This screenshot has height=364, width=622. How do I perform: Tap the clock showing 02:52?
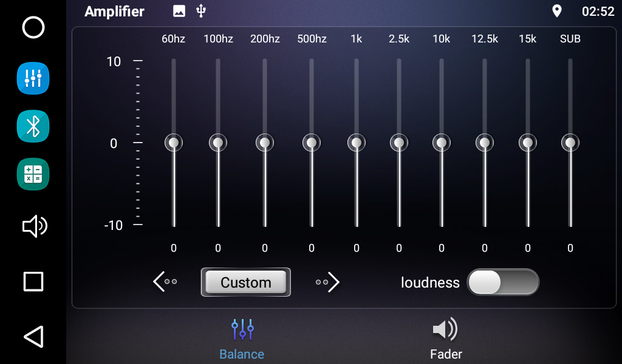coord(598,12)
